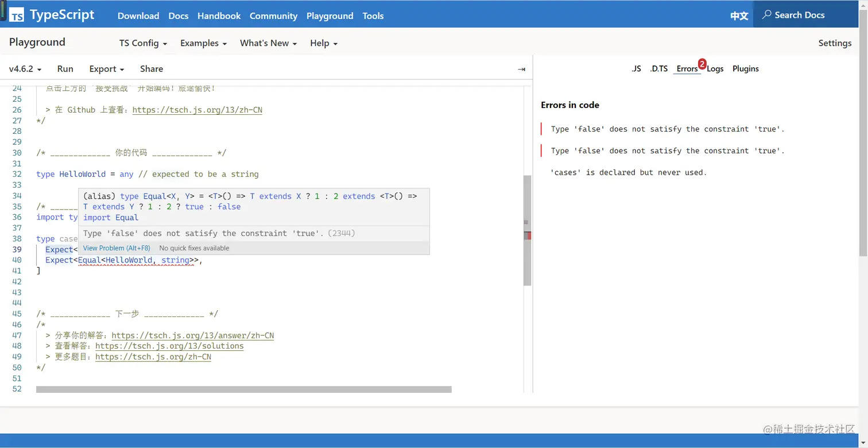Click the 你的代码 comment on line 30

coord(131,153)
